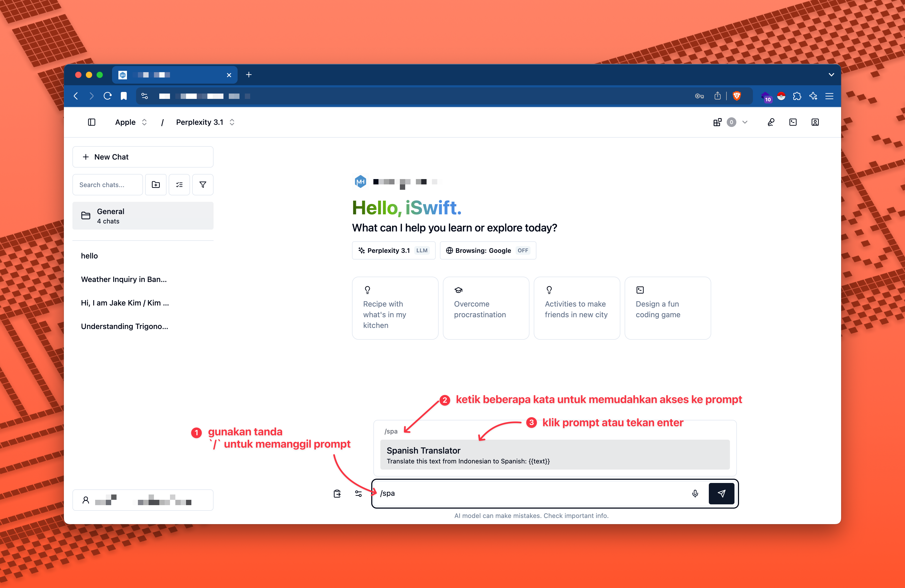Open the Extensions puzzle icon
The width and height of the screenshot is (905, 588).
tap(797, 96)
